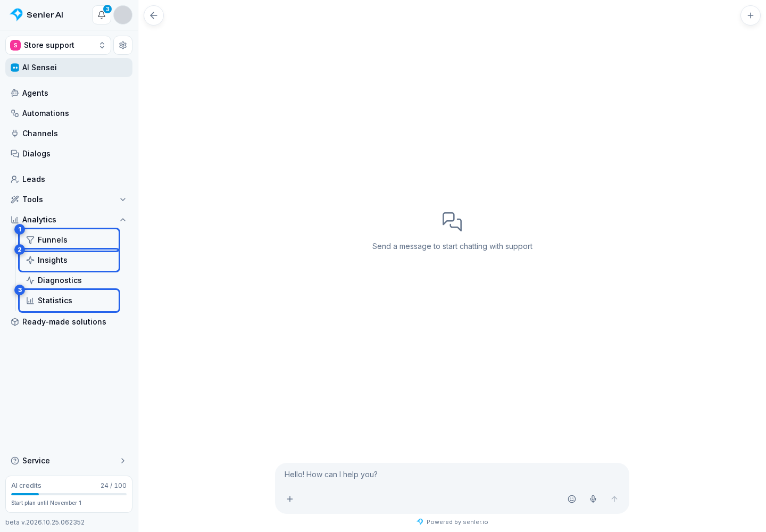
Task: Open Funnels under Analytics
Action: (x=69, y=240)
